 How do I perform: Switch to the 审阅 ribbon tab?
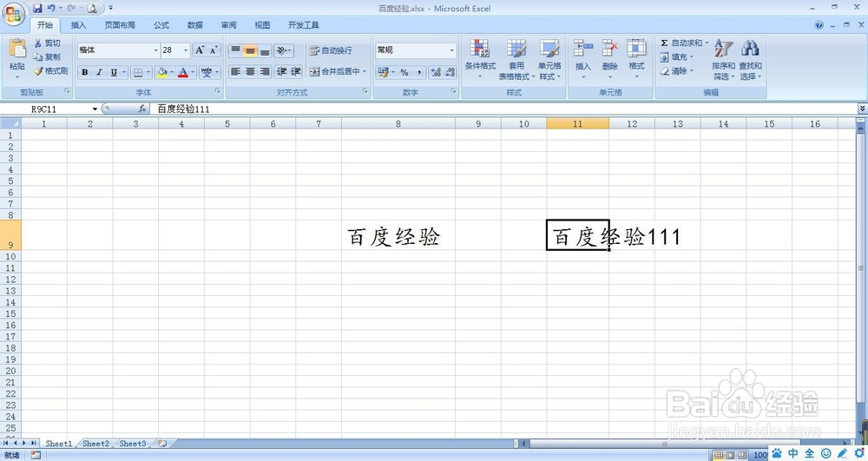click(228, 25)
